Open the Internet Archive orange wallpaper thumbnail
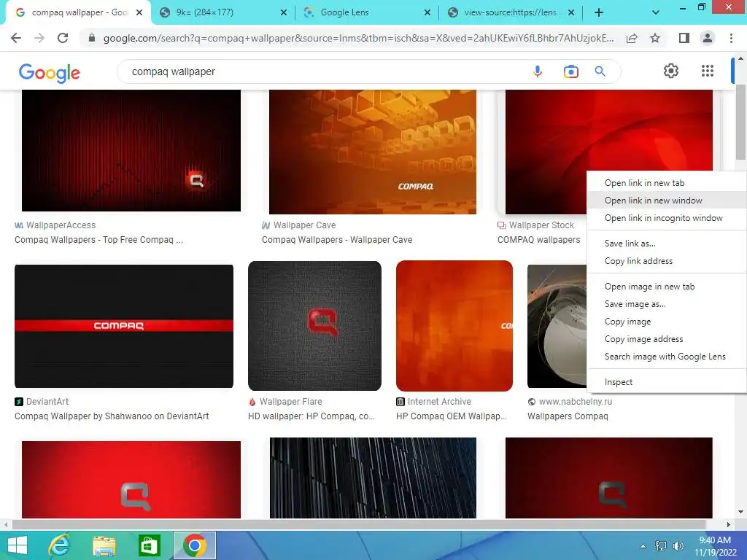 pyautogui.click(x=454, y=326)
